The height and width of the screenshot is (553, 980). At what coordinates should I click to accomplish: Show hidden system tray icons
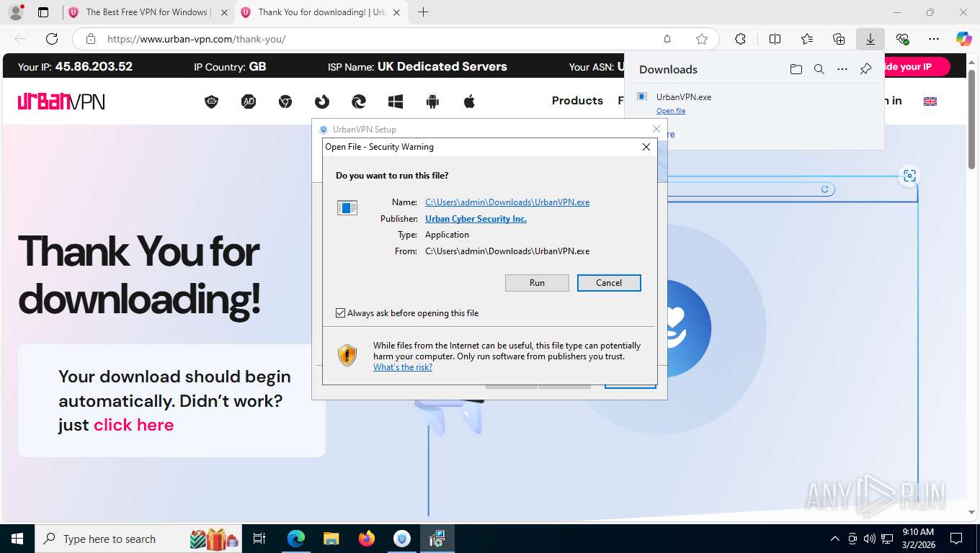coord(835,539)
